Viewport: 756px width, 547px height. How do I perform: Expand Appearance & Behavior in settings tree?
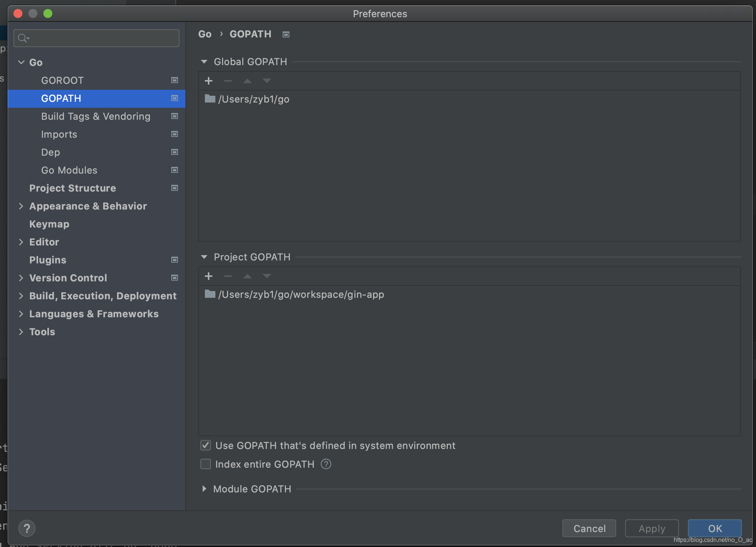click(x=21, y=206)
